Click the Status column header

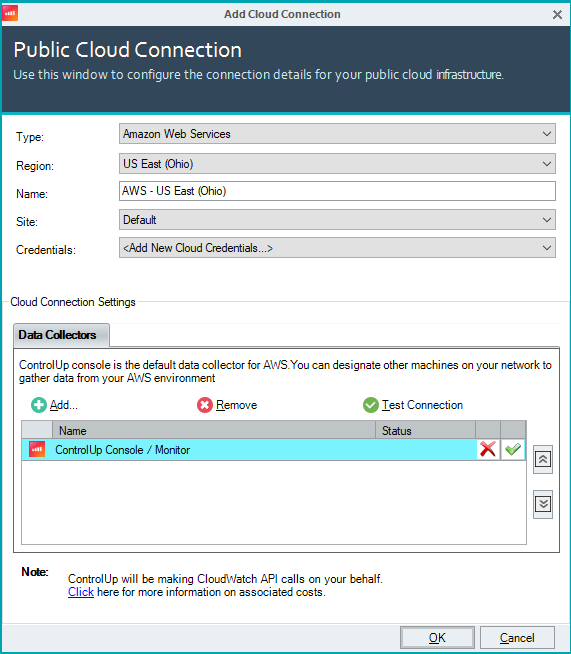[425, 430]
